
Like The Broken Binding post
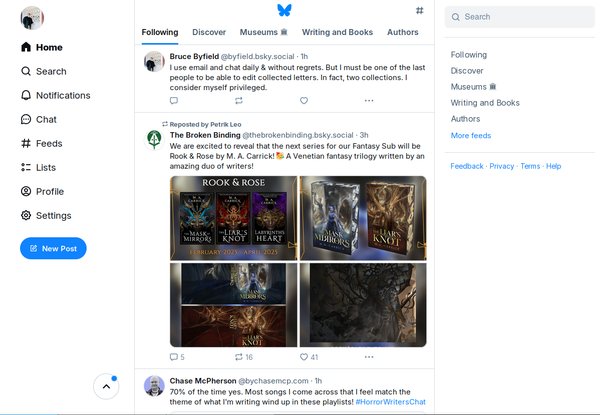(309, 357)
